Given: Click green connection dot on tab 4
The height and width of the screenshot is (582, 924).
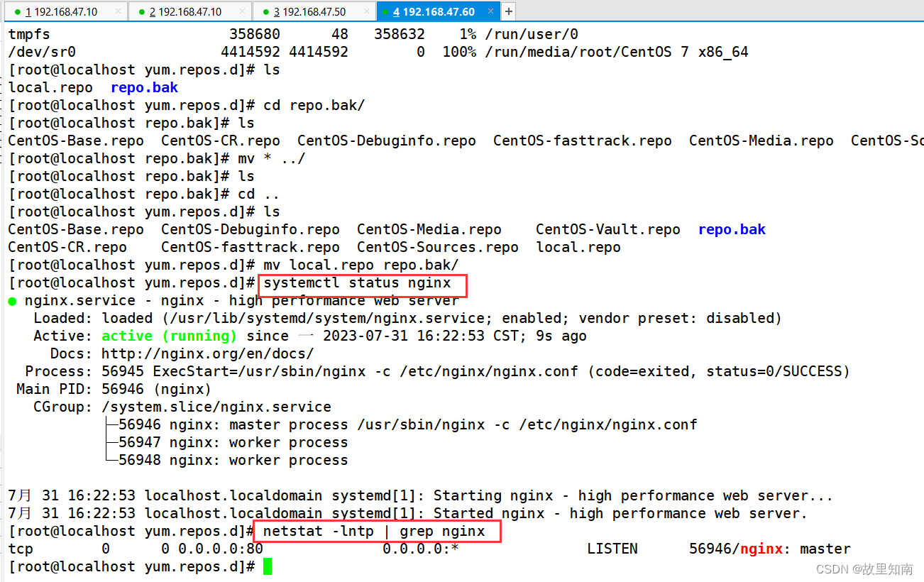Looking at the screenshot, I should (385, 12).
